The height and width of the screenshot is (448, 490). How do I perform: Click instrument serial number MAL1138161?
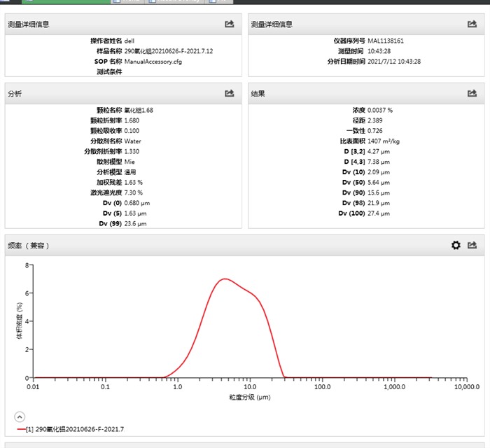click(386, 41)
